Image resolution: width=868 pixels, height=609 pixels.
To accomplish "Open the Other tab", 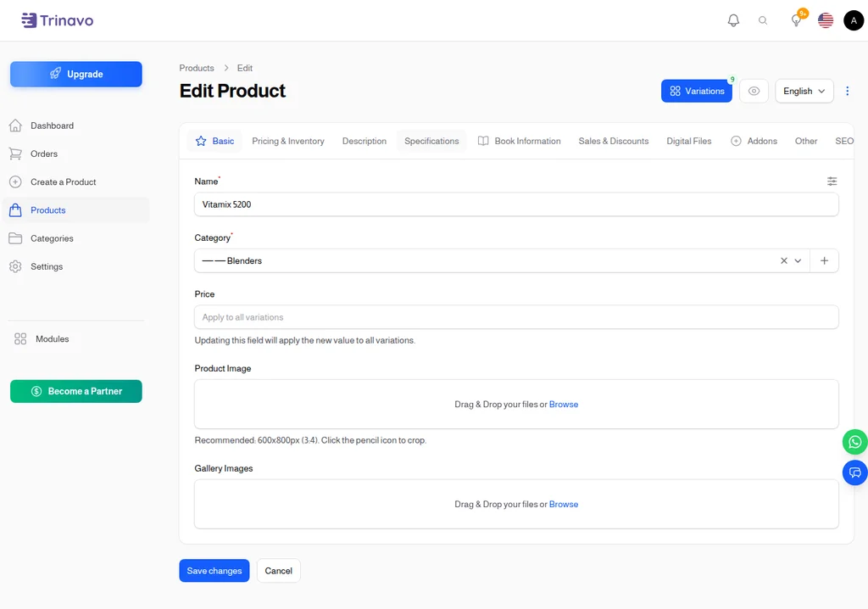I will 806,142.
